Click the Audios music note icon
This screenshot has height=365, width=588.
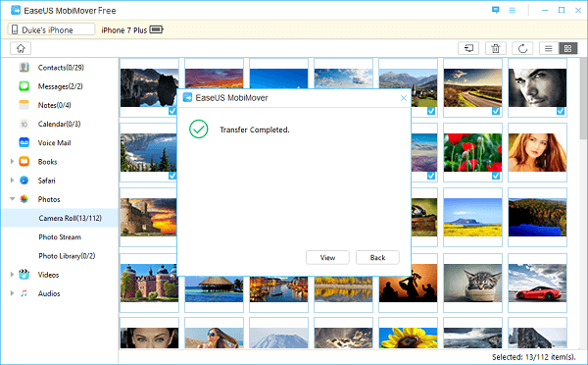24,293
